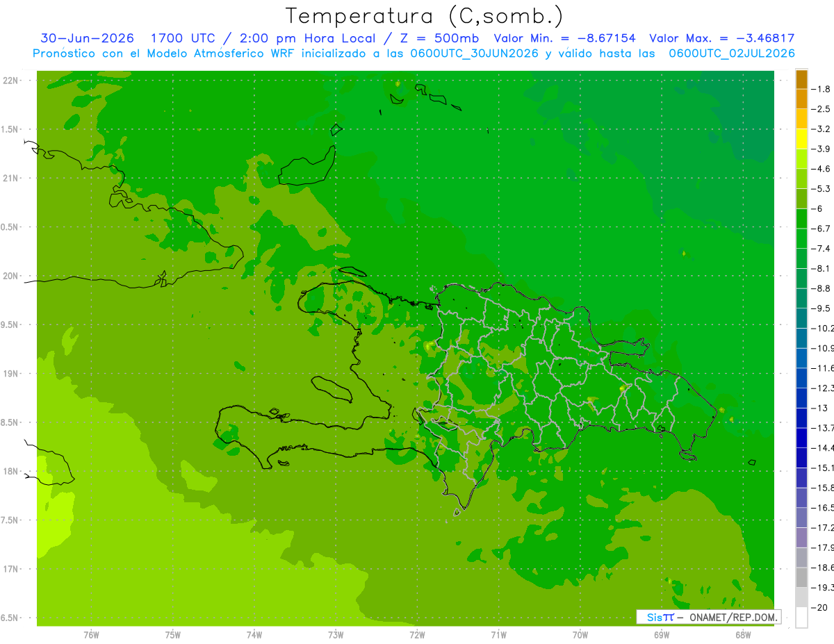The height and width of the screenshot is (644, 834).
Task: Click the 'Valor Min. = -8.67154' text
Action: pos(564,39)
